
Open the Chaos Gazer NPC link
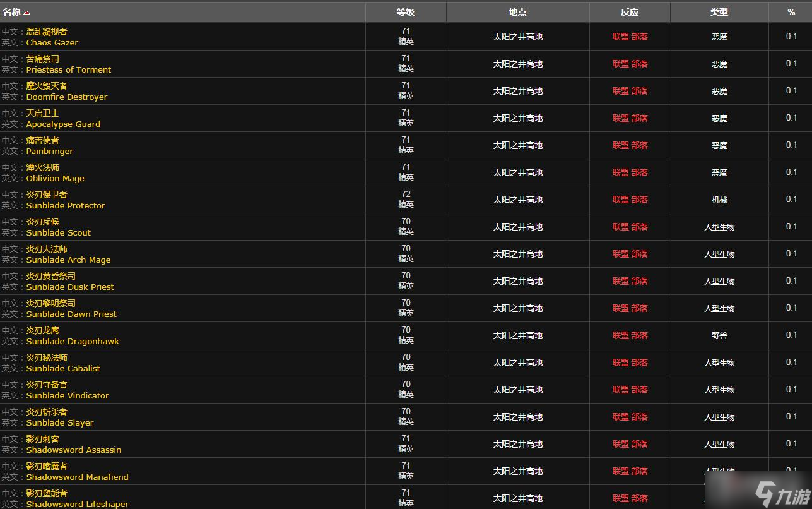tap(52, 42)
